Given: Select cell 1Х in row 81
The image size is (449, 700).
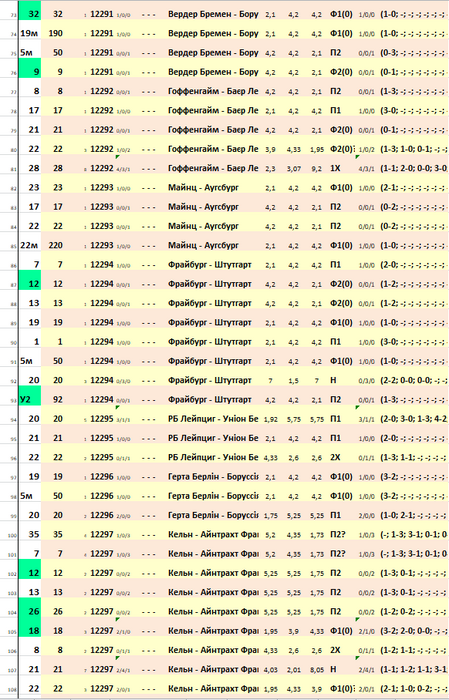Looking at the screenshot, I should click(x=335, y=168).
